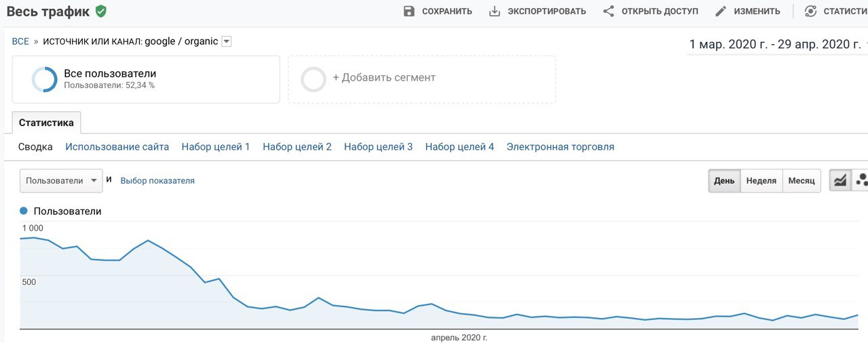Open the Использование сайта tab
868x343 pixels.
click(117, 147)
